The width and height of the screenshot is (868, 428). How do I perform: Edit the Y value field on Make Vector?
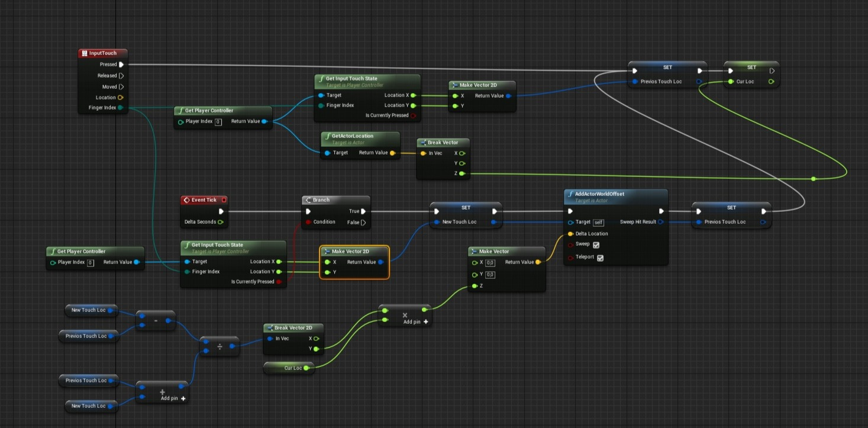point(491,275)
